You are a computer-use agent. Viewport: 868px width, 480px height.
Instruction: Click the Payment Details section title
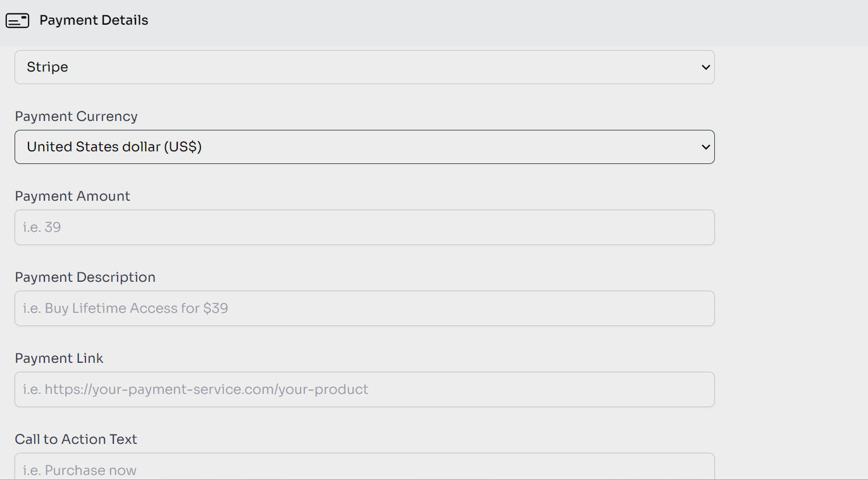(94, 20)
